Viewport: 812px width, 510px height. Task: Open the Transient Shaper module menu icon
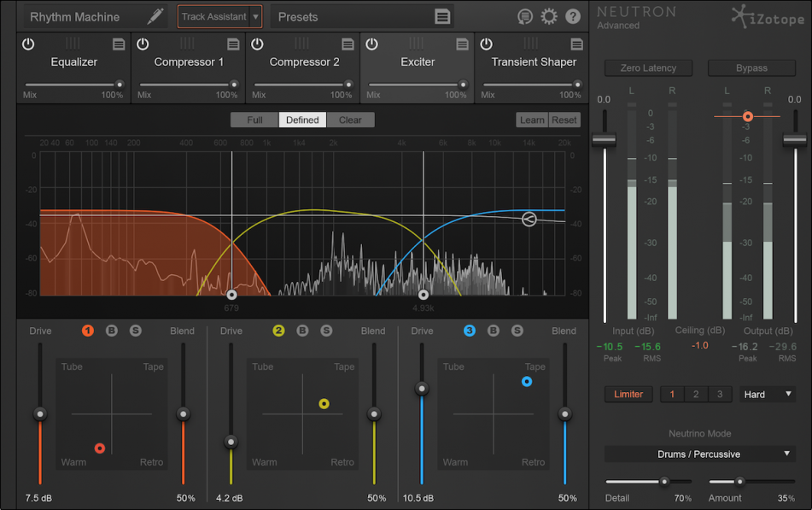576,44
